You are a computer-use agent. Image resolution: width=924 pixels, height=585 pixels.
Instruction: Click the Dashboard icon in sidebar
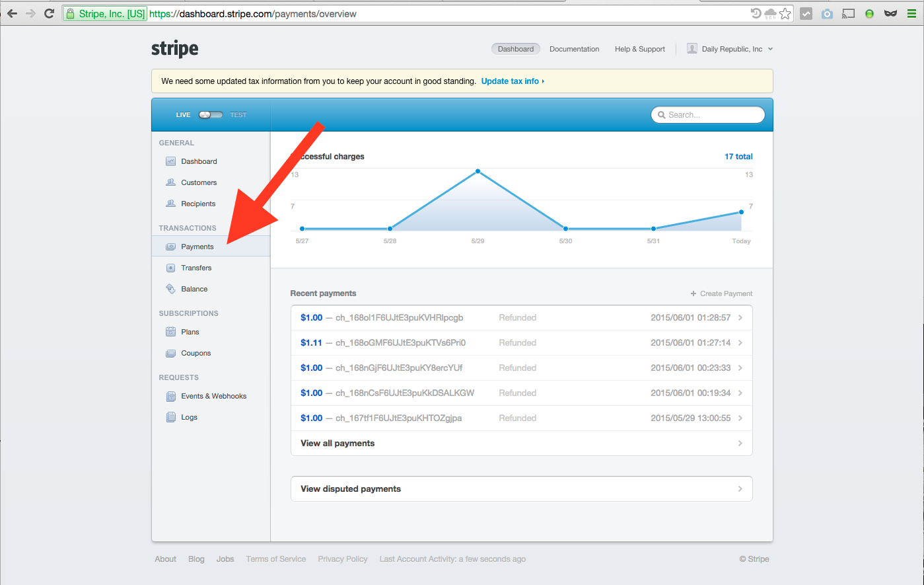pos(170,161)
